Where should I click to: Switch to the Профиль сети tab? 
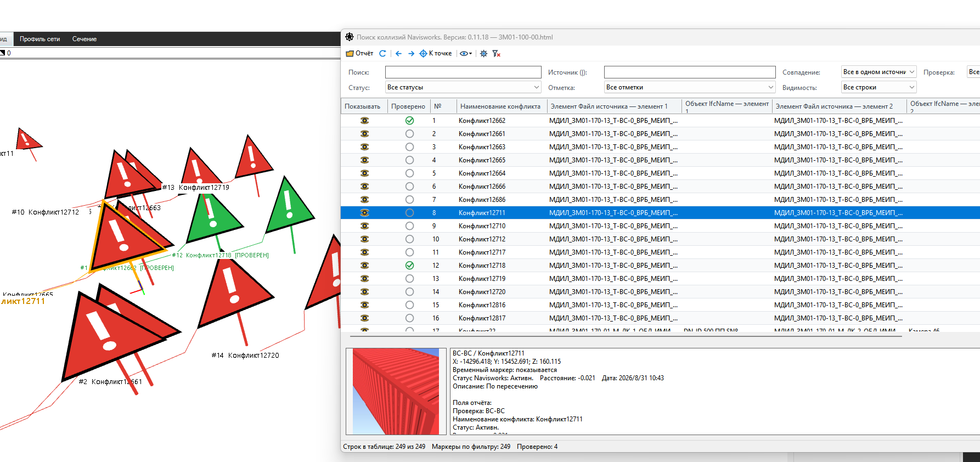click(x=40, y=39)
